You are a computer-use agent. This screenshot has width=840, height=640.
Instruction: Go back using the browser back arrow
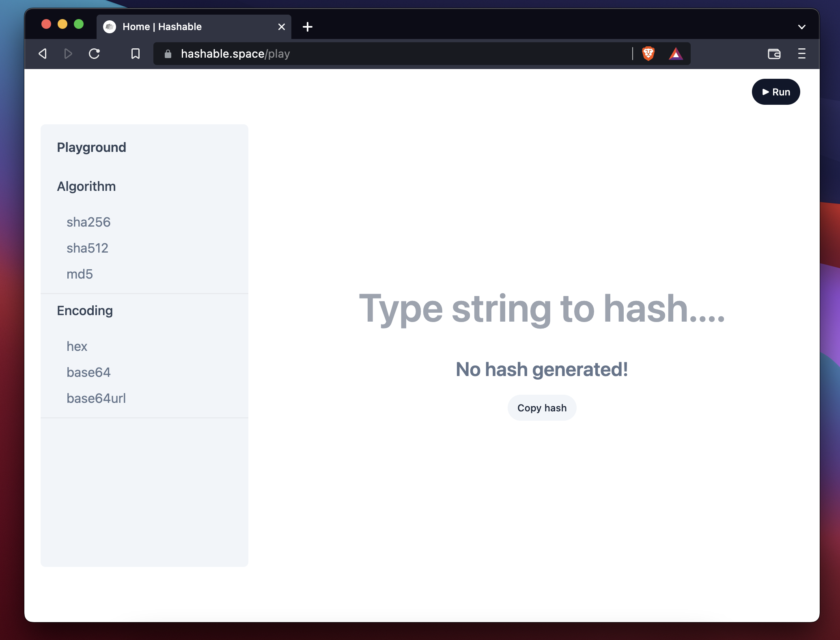point(43,54)
